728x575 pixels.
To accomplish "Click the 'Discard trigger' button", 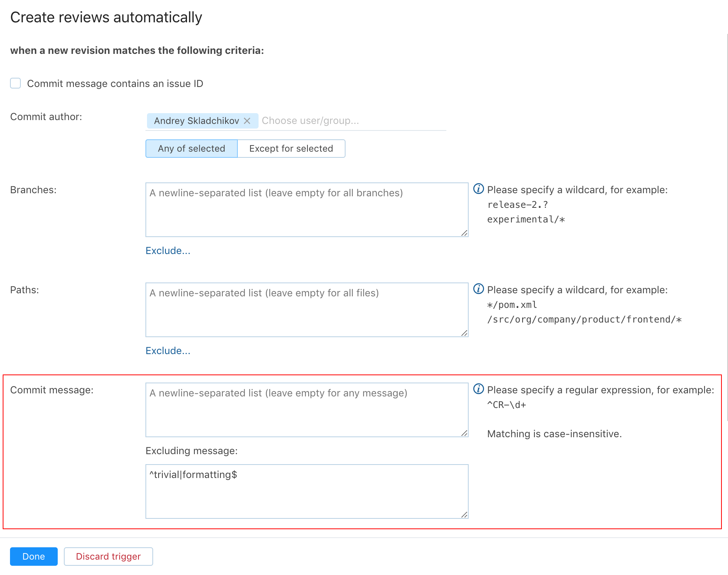I will coord(108,557).
